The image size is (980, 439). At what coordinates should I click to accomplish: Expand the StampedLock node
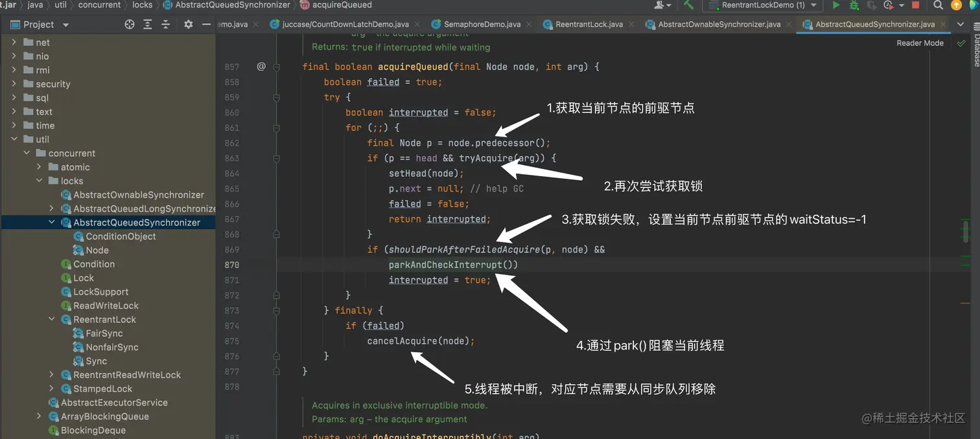pyautogui.click(x=51, y=388)
